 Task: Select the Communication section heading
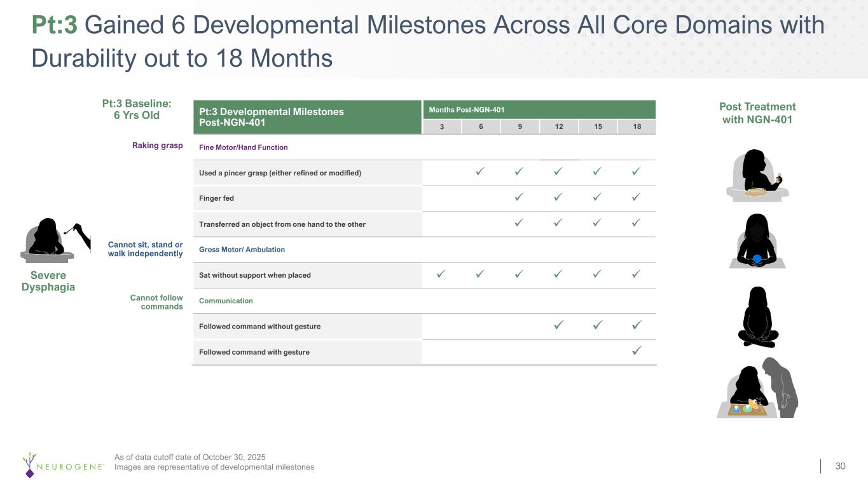[226, 301]
